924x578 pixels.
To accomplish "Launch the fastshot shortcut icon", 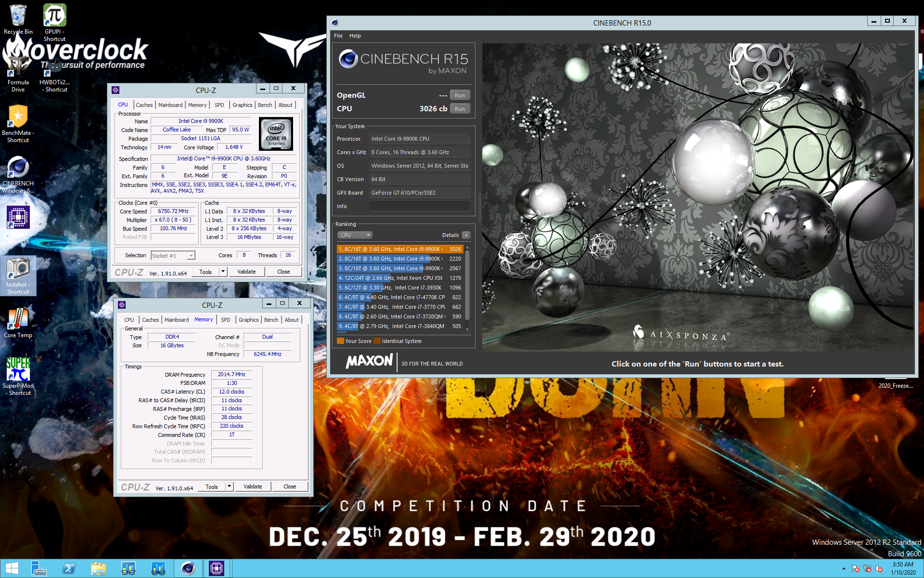I will click(x=18, y=268).
